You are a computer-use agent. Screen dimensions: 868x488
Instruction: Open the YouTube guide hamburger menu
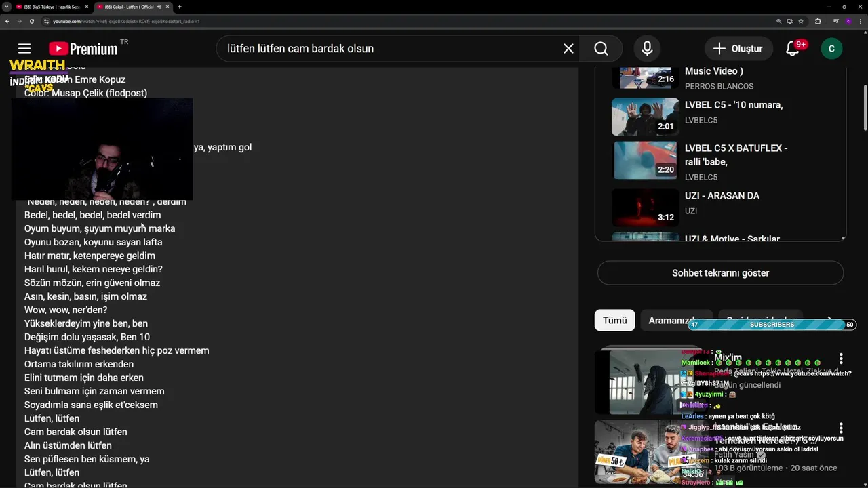coord(24,49)
